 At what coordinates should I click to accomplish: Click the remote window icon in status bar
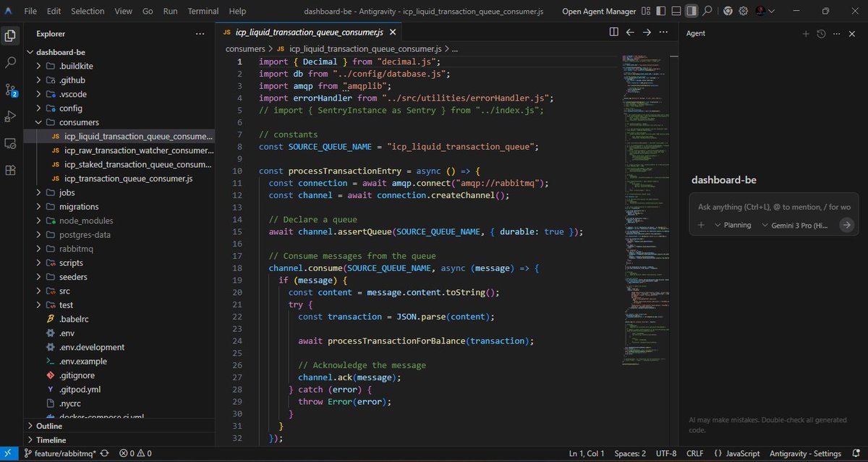coord(8,453)
